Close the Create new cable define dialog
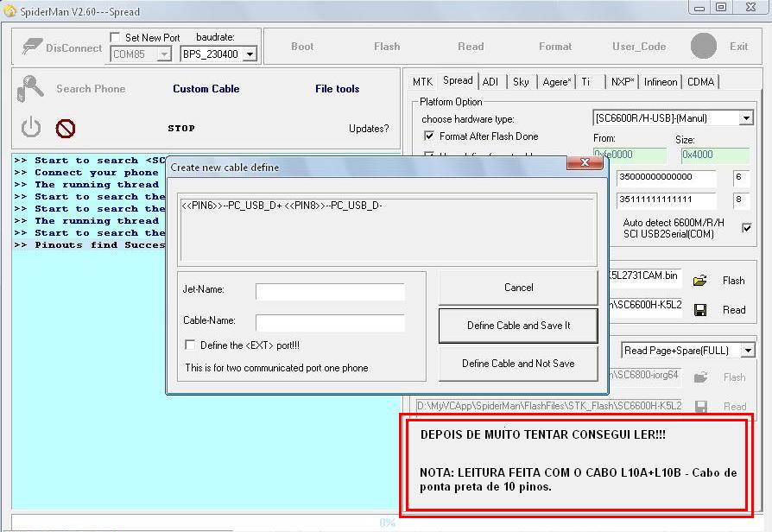772x532 pixels. [585, 162]
